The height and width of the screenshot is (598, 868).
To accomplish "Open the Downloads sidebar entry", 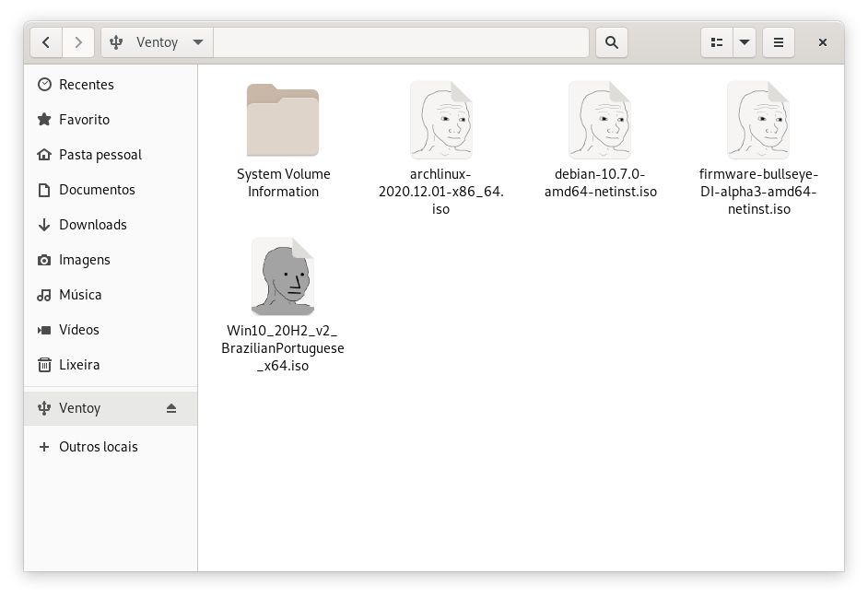I will (x=92, y=225).
